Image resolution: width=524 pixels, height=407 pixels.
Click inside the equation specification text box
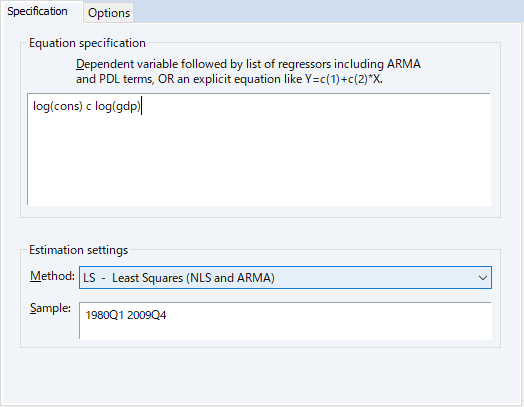click(259, 149)
